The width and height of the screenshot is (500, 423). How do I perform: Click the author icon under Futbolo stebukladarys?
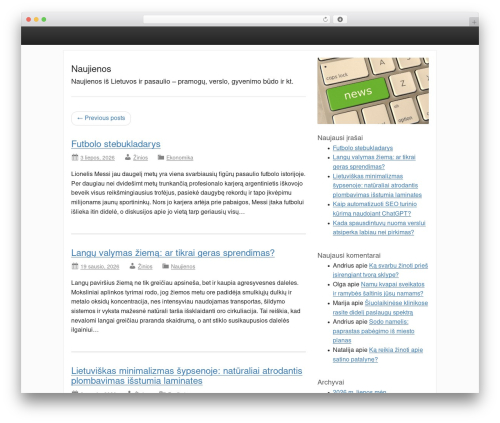click(128, 157)
